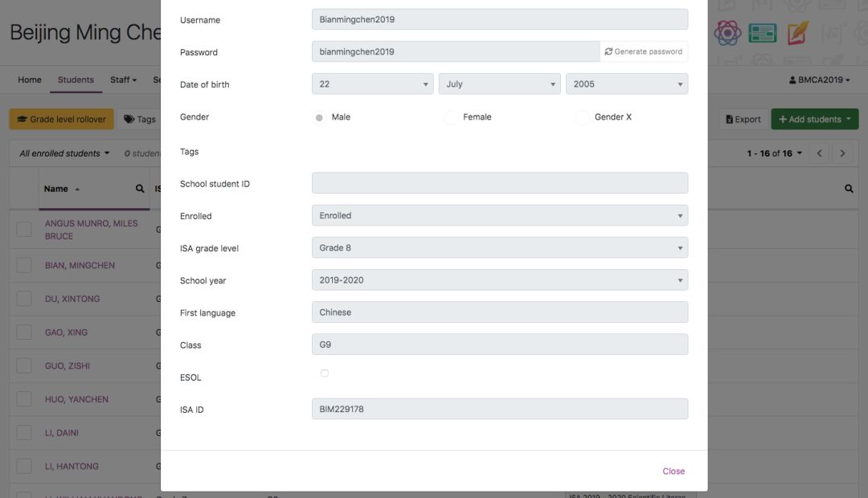The width and height of the screenshot is (868, 498).
Task: Click Generate password refresh button
Action: click(644, 51)
